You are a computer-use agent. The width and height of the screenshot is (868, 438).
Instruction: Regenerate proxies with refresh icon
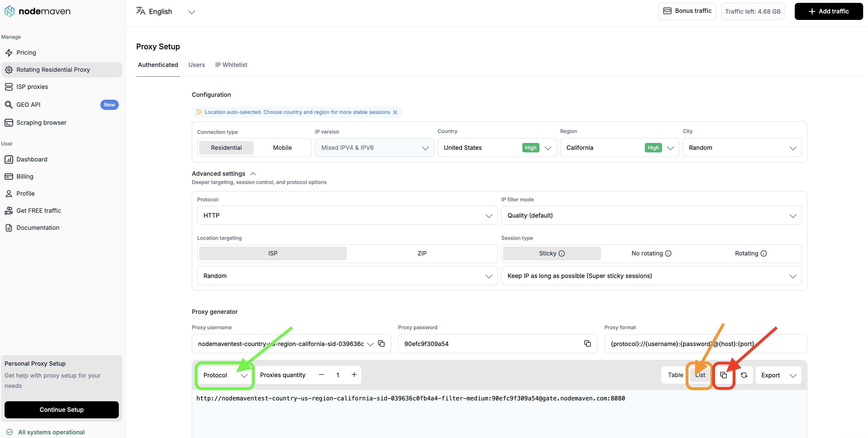click(744, 375)
